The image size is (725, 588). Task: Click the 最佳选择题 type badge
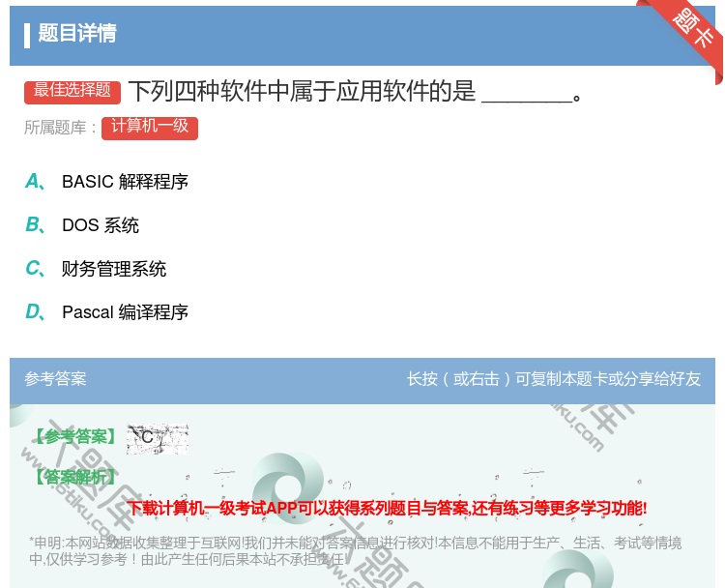pos(72,92)
